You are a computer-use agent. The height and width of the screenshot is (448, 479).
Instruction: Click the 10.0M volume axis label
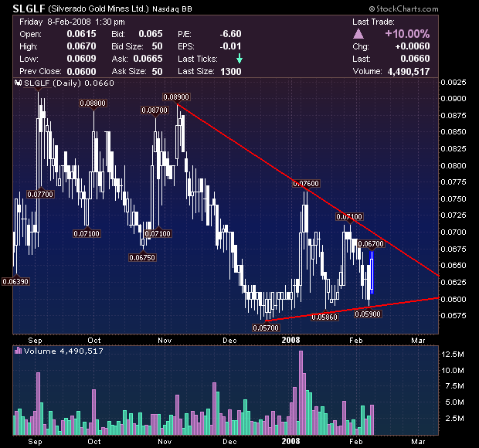453,371
